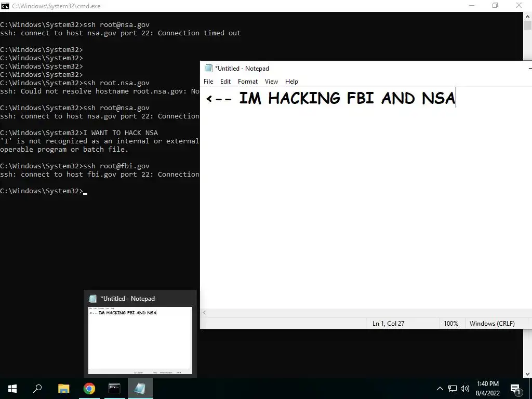
Task: Open the volume tray icon
Action: point(465,389)
